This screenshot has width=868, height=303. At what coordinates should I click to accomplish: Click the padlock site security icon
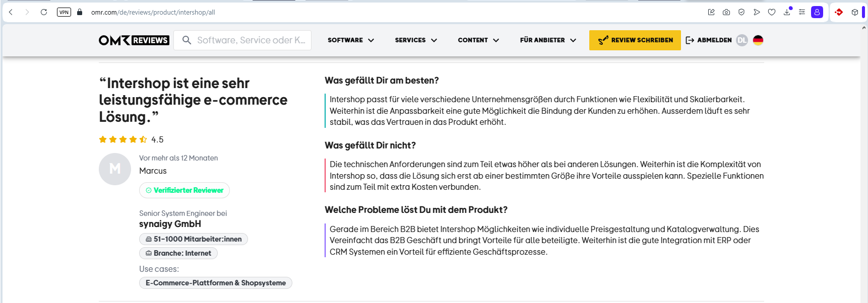80,12
